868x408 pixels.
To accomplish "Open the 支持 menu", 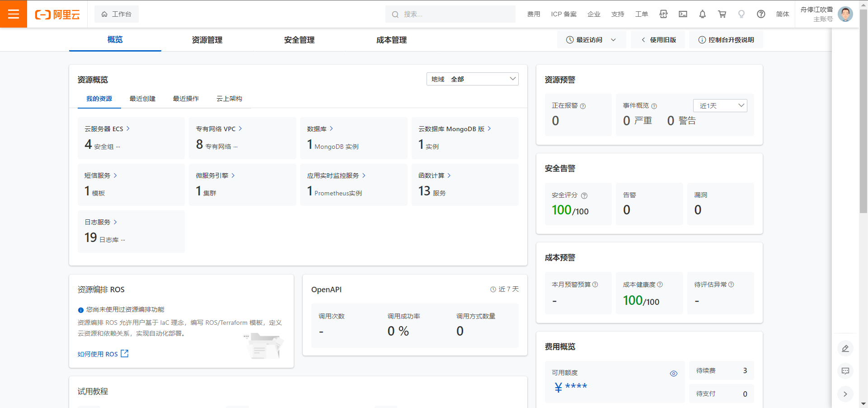I will [x=618, y=14].
